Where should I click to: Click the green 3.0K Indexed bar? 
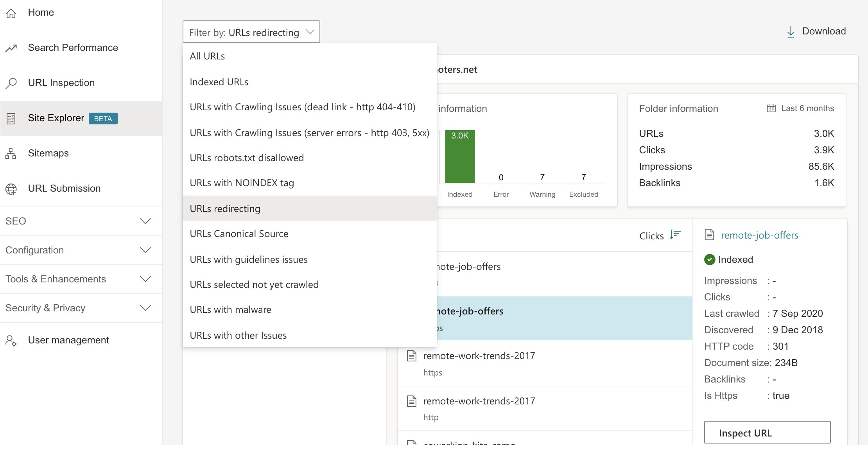pyautogui.click(x=460, y=156)
